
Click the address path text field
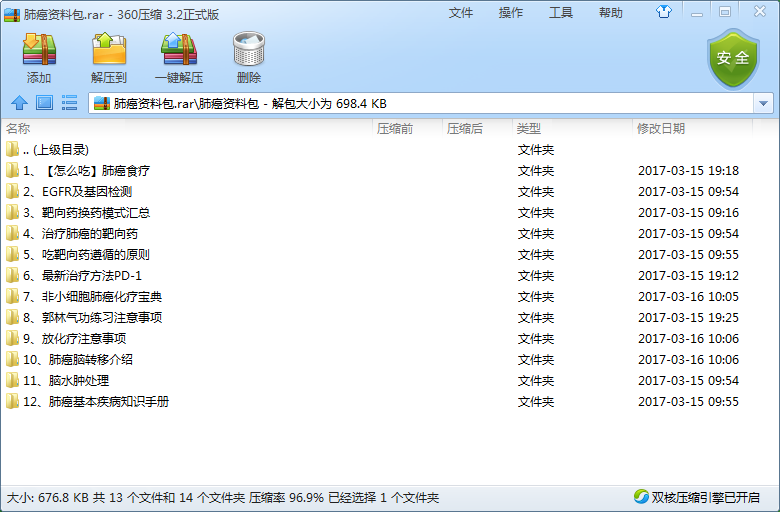(x=422, y=103)
